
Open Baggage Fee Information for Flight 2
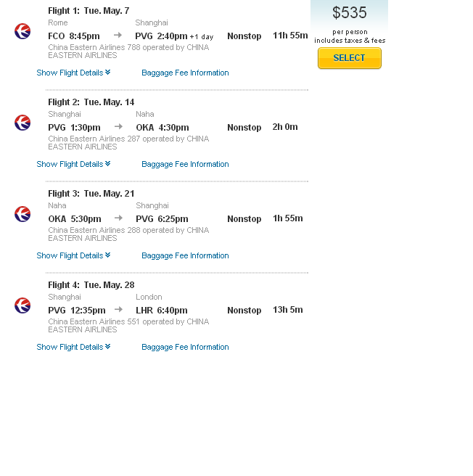185,164
